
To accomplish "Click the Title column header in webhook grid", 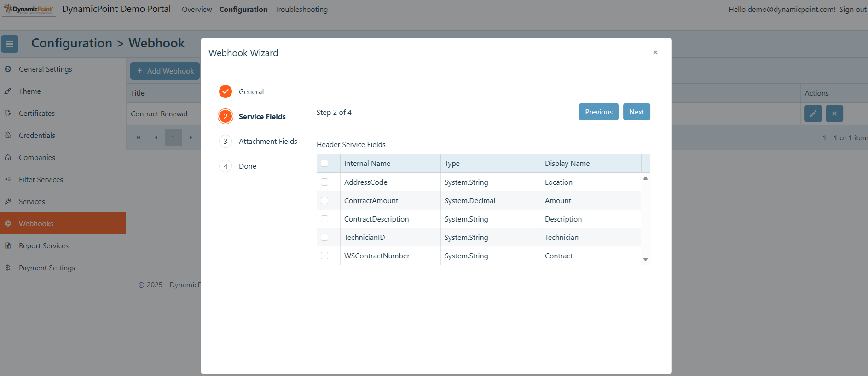I will 138,93.
